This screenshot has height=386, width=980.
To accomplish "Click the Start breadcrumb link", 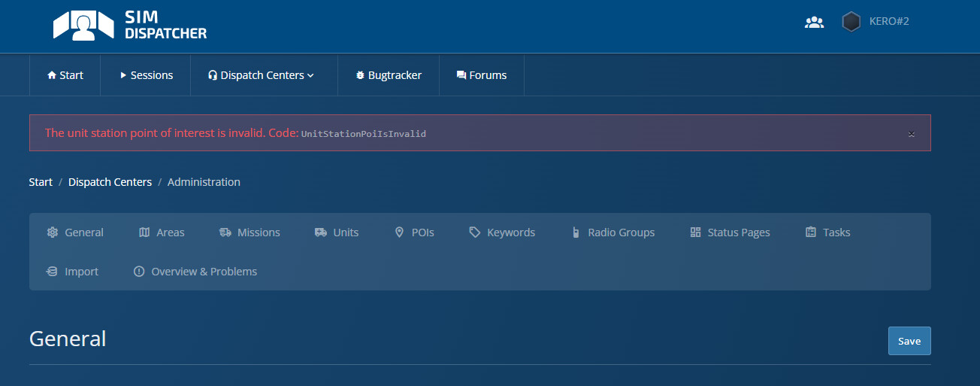I will pos(41,182).
